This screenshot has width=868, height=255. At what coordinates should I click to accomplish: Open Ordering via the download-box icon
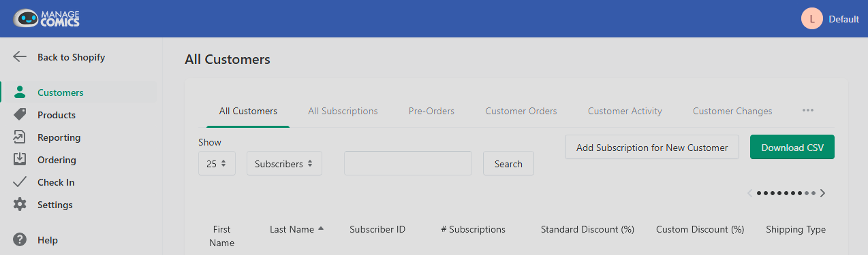click(x=20, y=160)
